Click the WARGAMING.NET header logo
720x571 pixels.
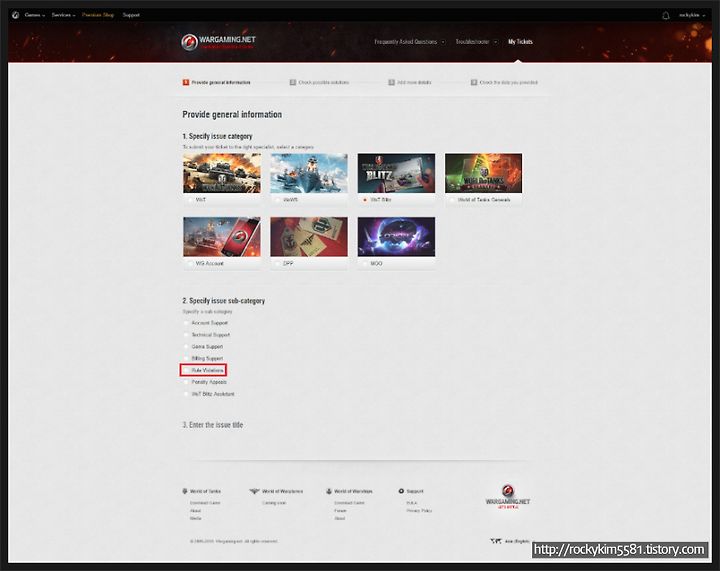point(218,42)
